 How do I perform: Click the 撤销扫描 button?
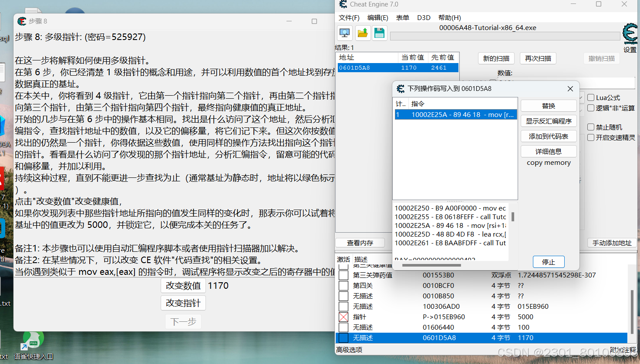(x=602, y=58)
